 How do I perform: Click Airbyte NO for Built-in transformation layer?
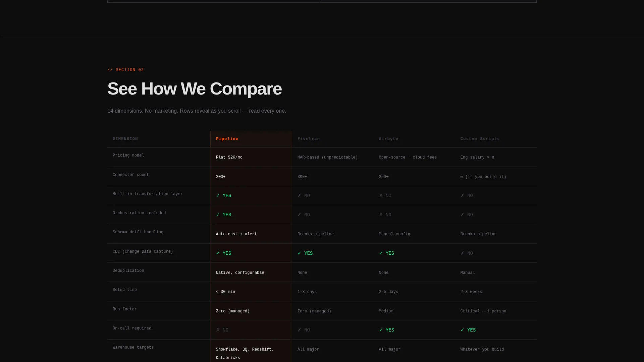tap(385, 195)
